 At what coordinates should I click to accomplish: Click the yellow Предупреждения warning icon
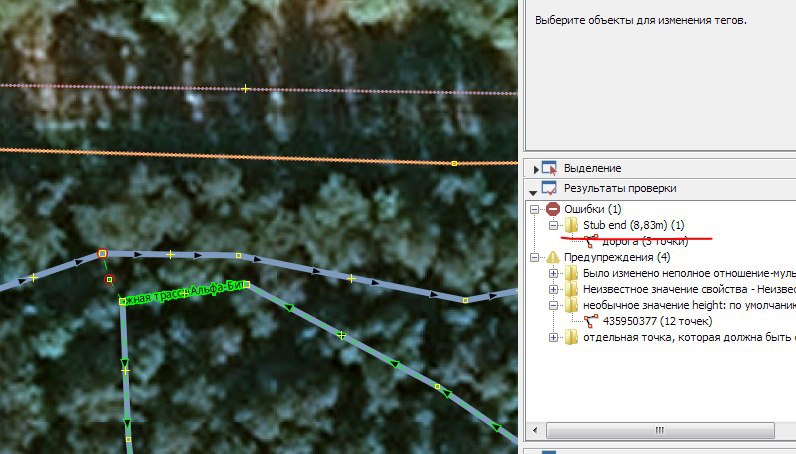coord(553,257)
